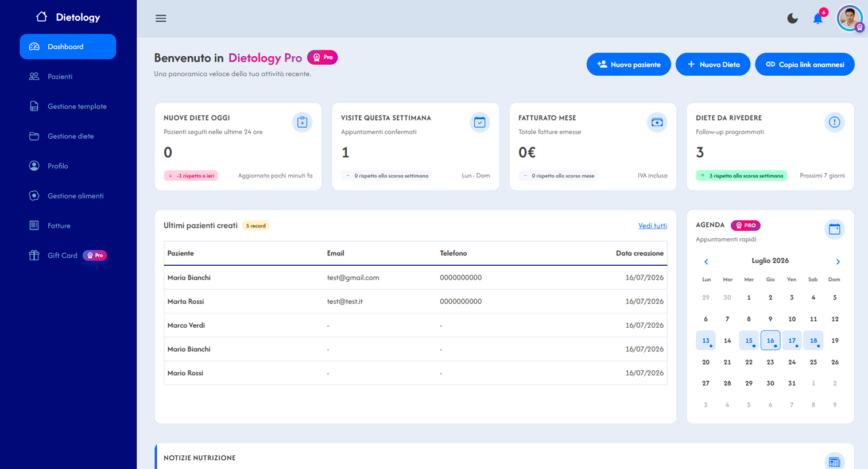
Task: Click email test@gmail.com
Action: pos(353,277)
